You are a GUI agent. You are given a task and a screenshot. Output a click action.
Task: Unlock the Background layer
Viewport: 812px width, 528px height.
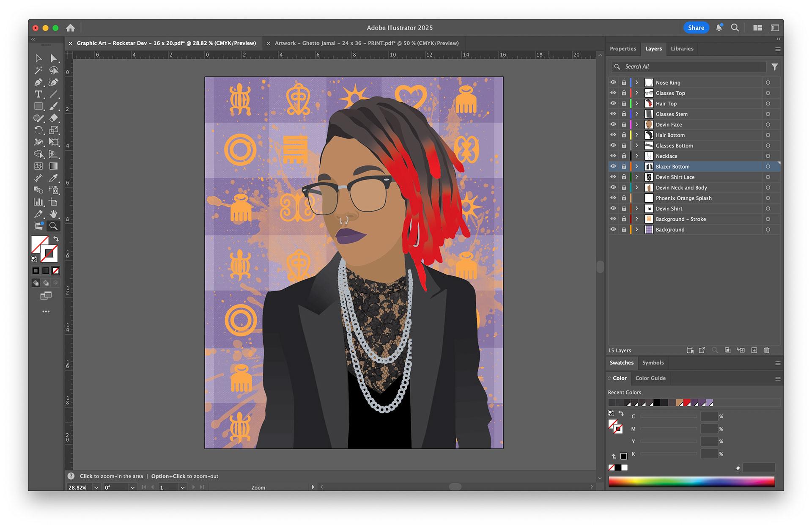pos(624,230)
